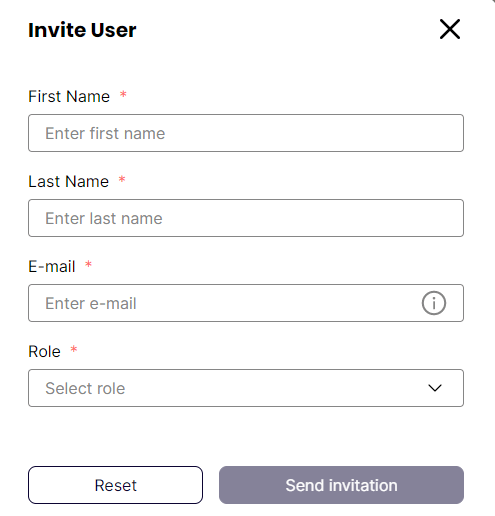Click the 'Enter e-mail' placeholder text
This screenshot has height=516, width=495.
pyautogui.click(x=91, y=303)
